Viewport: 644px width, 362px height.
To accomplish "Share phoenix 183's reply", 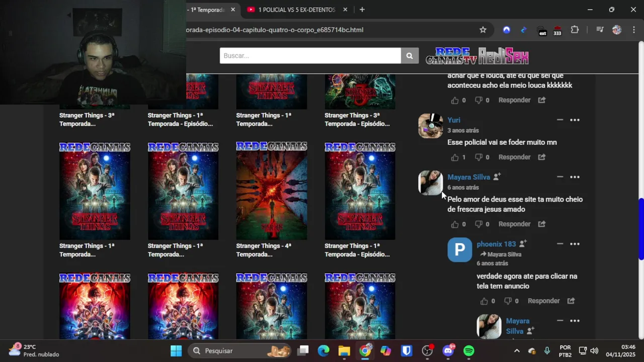I will click(571, 301).
